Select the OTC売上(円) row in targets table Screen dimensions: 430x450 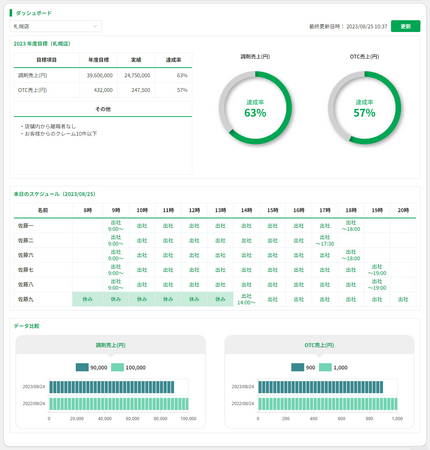click(x=103, y=90)
